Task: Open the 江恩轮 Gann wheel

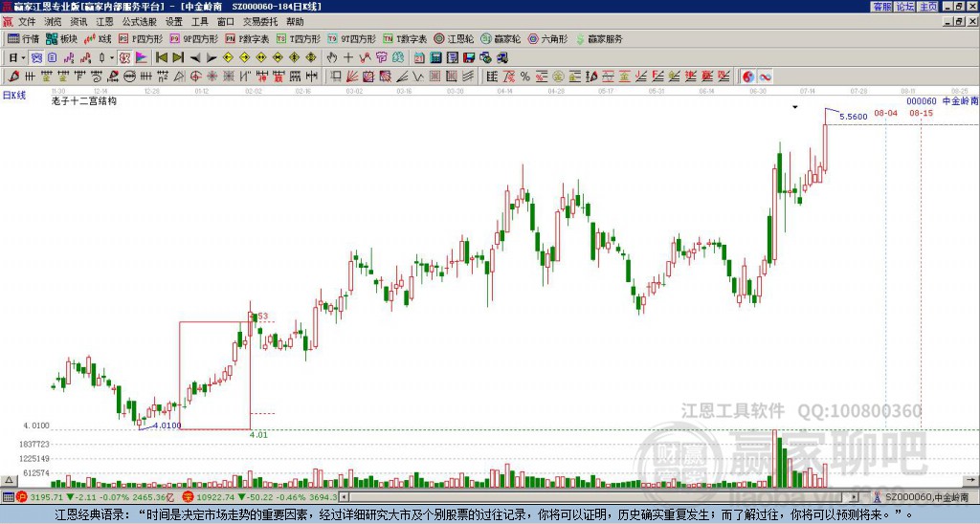Action: click(x=454, y=38)
